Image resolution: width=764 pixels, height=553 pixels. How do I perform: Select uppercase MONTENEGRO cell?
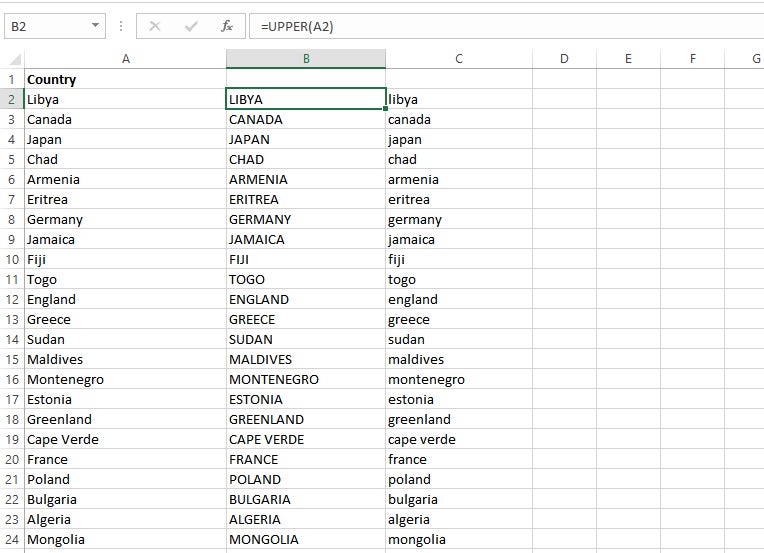pos(306,379)
